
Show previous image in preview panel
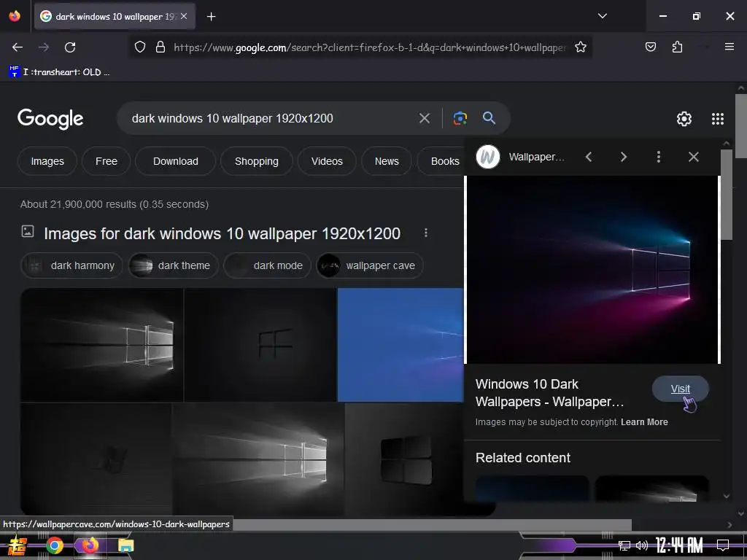pyautogui.click(x=589, y=157)
